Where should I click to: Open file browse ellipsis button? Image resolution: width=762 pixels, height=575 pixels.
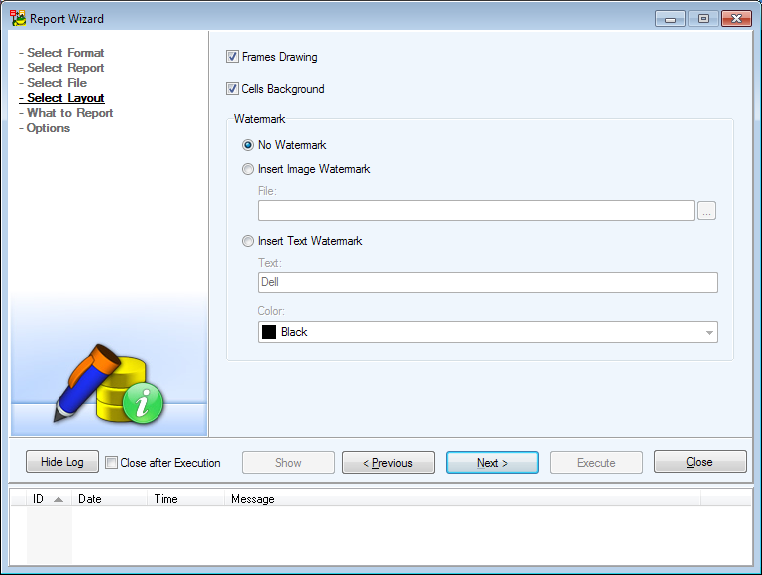pos(706,210)
